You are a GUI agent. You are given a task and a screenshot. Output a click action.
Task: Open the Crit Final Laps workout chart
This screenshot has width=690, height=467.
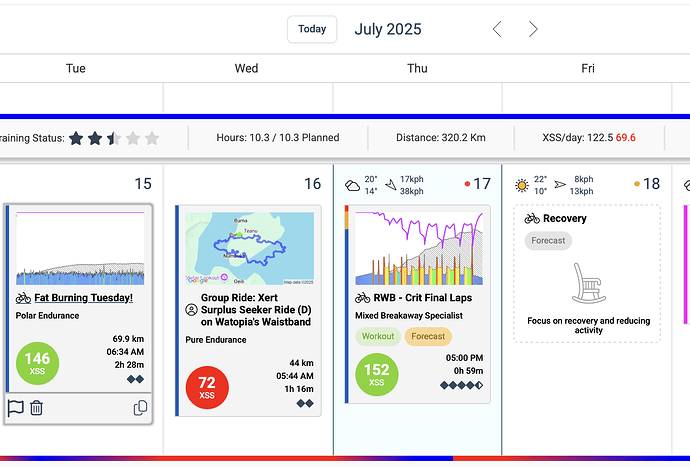pyautogui.click(x=419, y=248)
